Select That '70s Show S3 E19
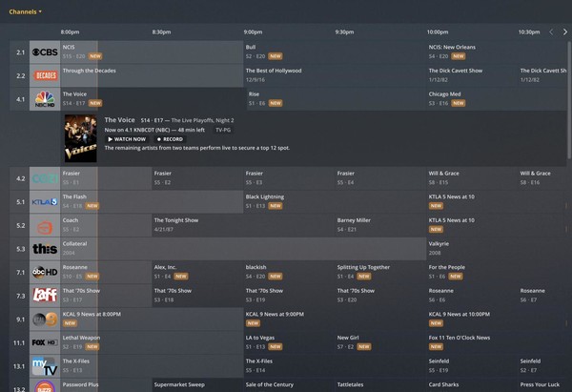The width and height of the screenshot is (572, 392). (x=289, y=296)
